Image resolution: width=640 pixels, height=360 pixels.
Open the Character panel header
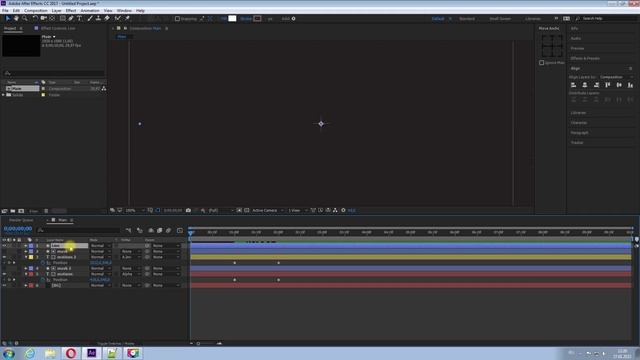click(x=579, y=122)
